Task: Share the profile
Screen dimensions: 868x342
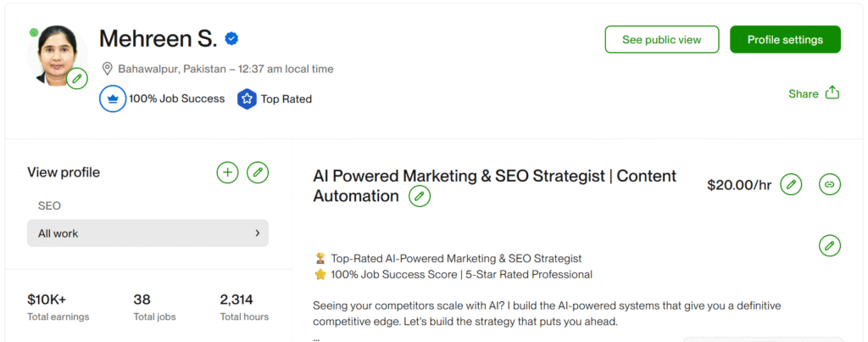Action: click(813, 93)
